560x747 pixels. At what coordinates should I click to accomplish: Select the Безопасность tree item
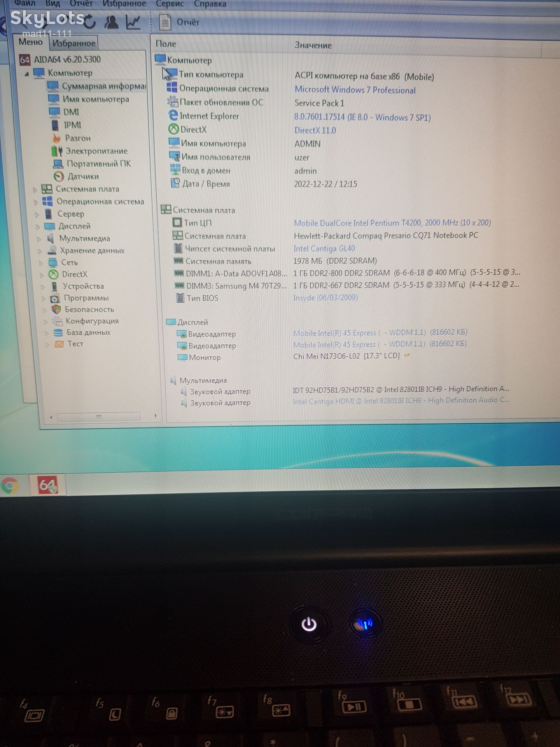click(89, 310)
